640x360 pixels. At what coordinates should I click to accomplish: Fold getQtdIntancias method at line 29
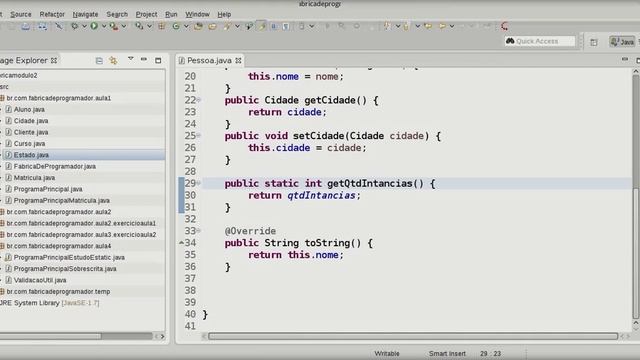click(199, 183)
